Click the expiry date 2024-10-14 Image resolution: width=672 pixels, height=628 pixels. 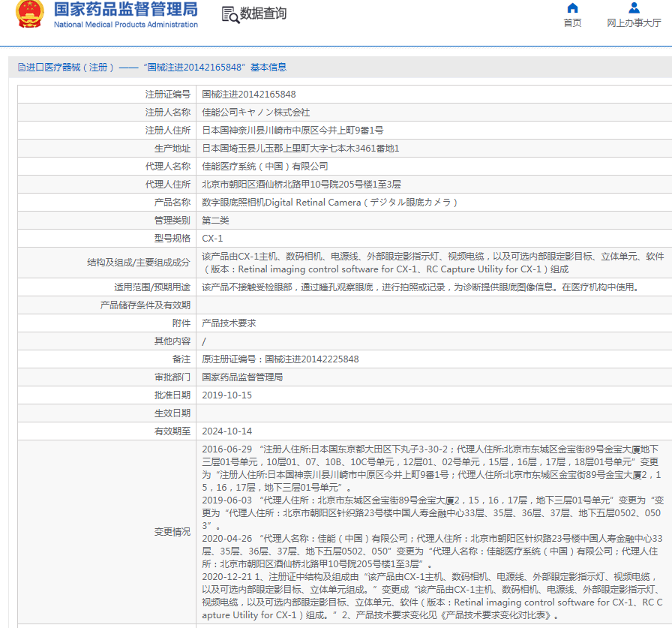coord(226,431)
